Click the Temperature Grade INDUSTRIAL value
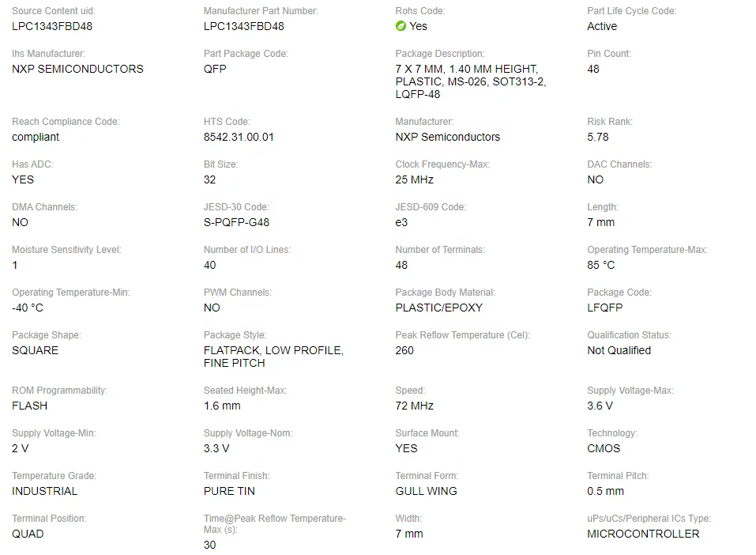The width and height of the screenshot is (756, 555). (44, 491)
